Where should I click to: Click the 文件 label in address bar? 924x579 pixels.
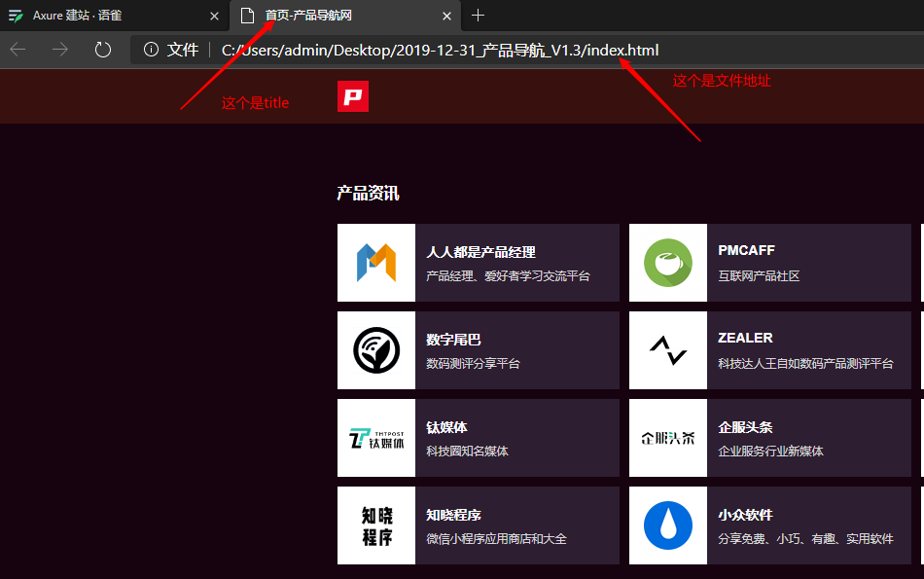click(x=183, y=51)
